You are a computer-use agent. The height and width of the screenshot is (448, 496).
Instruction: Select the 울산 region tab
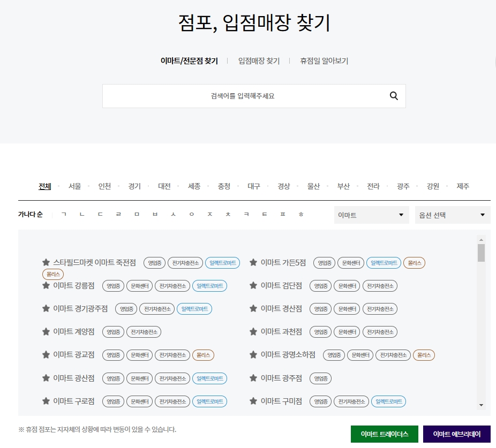[313, 186]
